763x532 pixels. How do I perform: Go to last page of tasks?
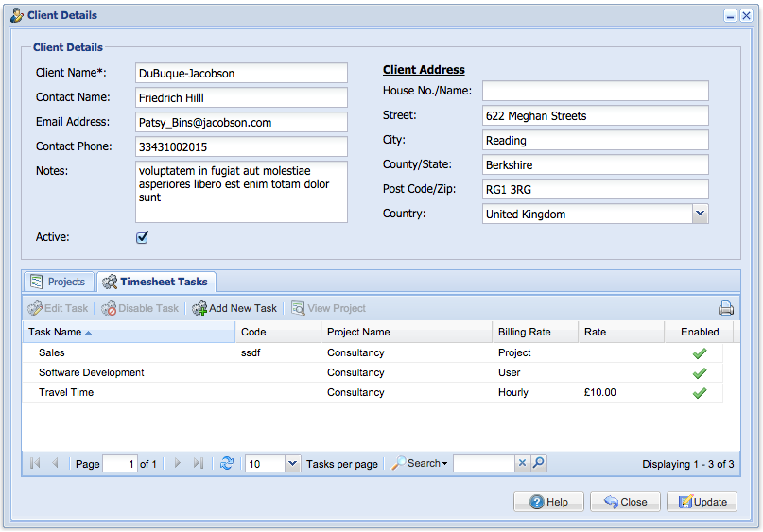[198, 463]
